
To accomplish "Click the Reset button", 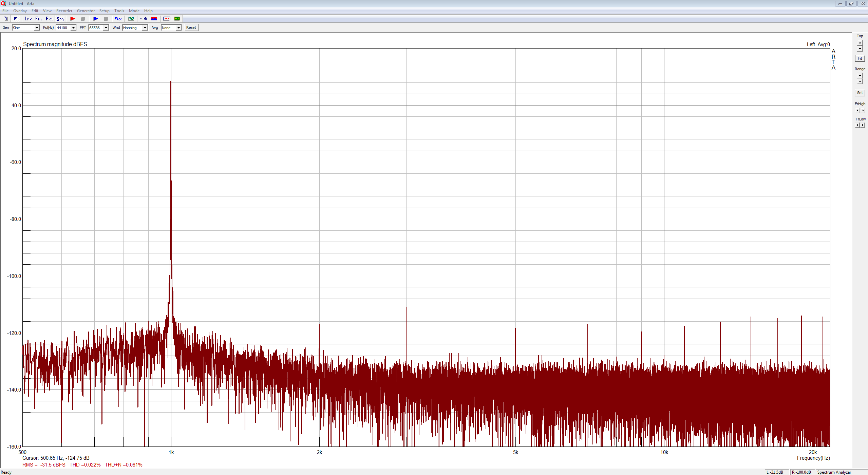I will click(x=191, y=28).
